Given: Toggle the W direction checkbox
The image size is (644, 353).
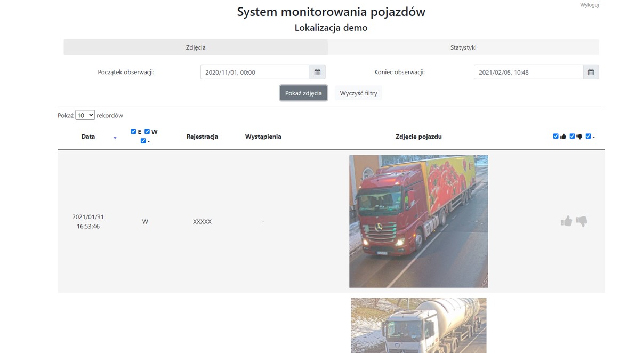Looking at the screenshot, I should (147, 132).
